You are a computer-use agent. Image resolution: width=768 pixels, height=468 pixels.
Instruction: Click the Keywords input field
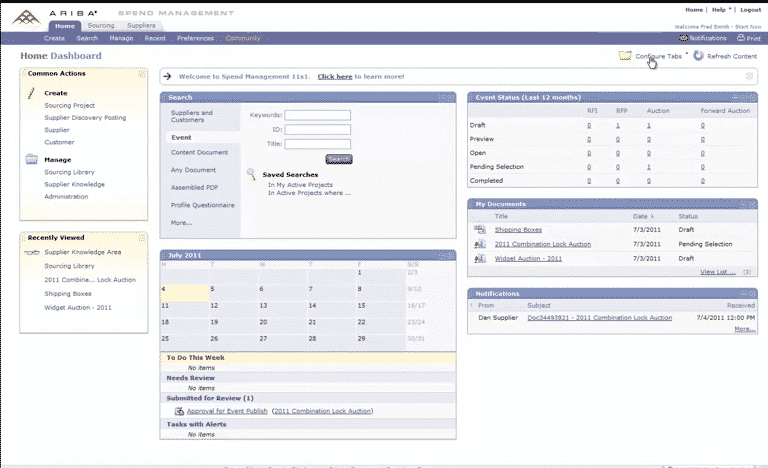point(317,115)
